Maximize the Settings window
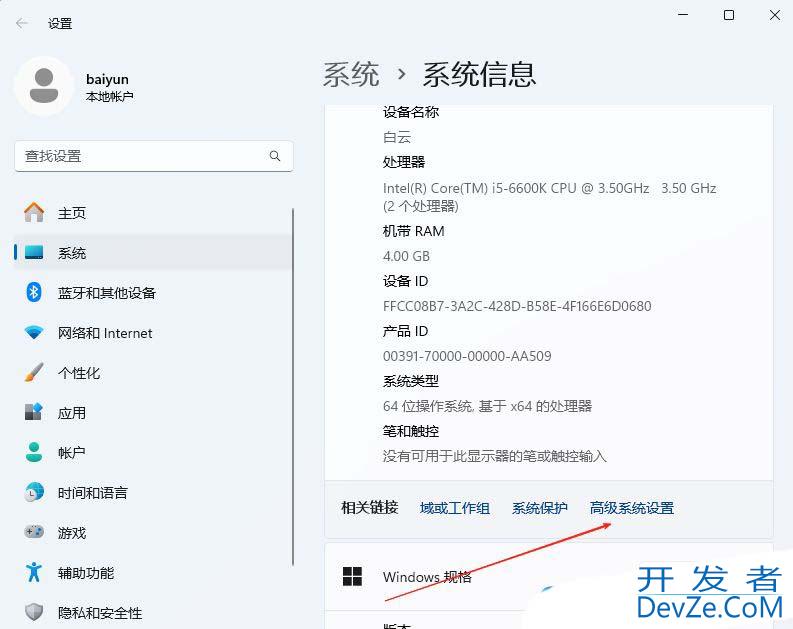Screen dimensions: 793x629 (729, 15)
